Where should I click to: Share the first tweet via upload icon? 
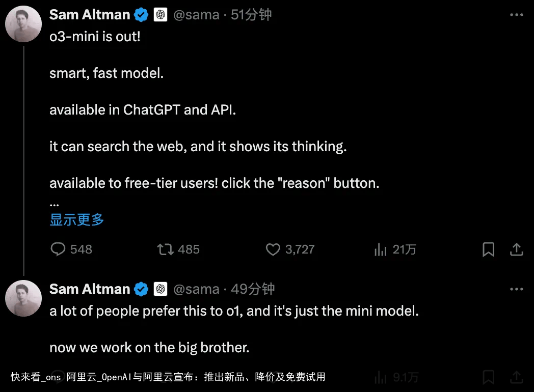click(x=516, y=249)
